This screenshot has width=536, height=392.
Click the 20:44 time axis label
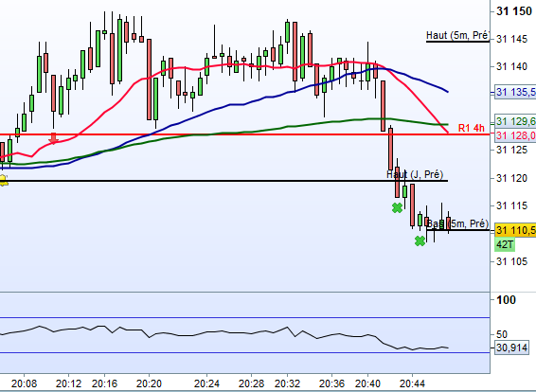click(x=412, y=383)
